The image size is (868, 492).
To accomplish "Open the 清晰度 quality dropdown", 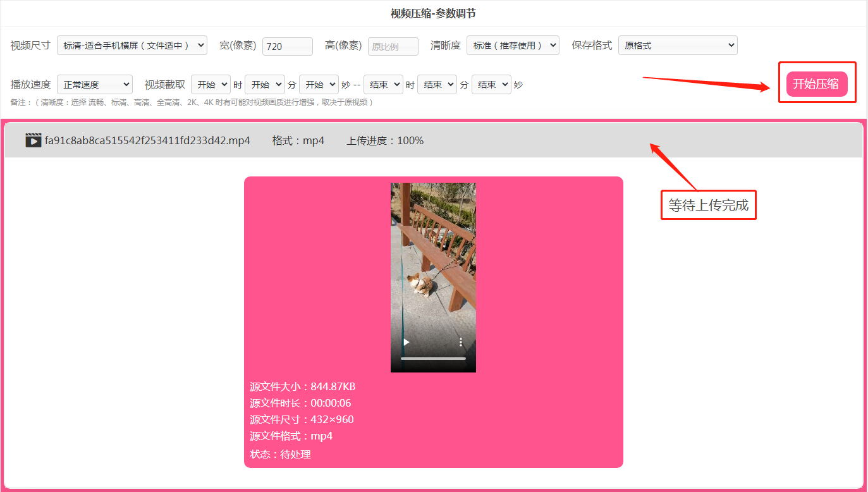I will click(513, 46).
